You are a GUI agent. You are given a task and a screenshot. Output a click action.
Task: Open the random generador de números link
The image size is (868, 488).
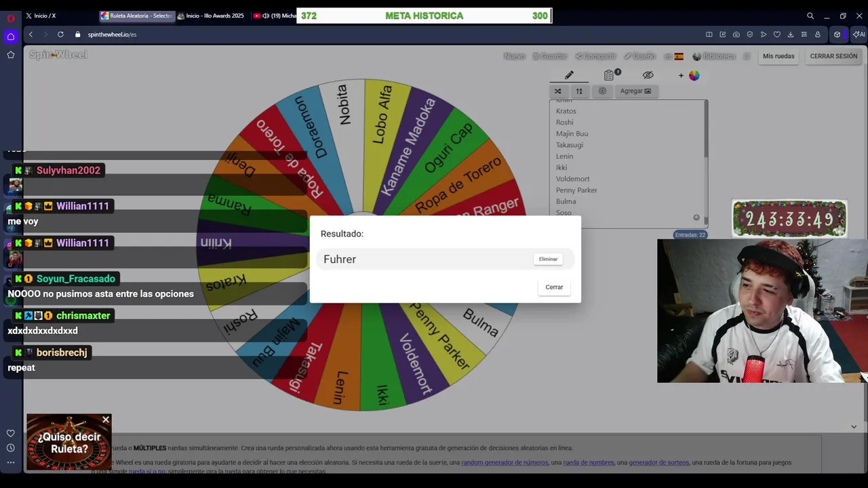[504, 462]
